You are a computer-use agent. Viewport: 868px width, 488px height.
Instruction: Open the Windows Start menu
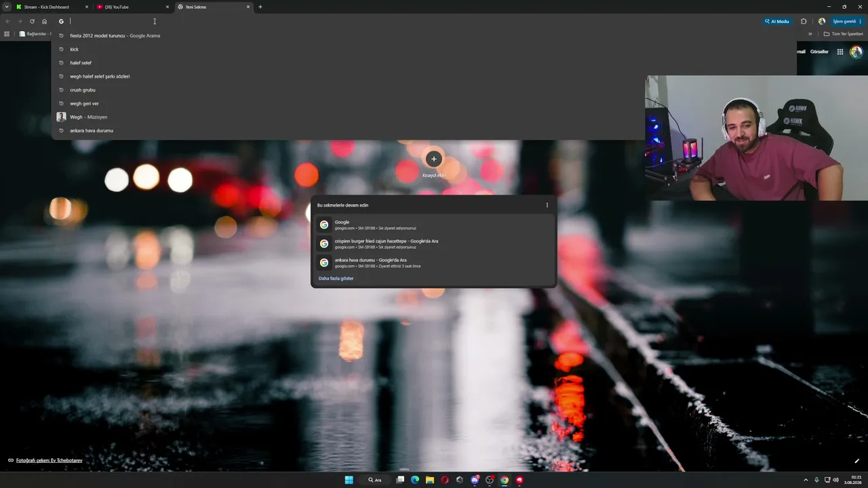[349, 480]
